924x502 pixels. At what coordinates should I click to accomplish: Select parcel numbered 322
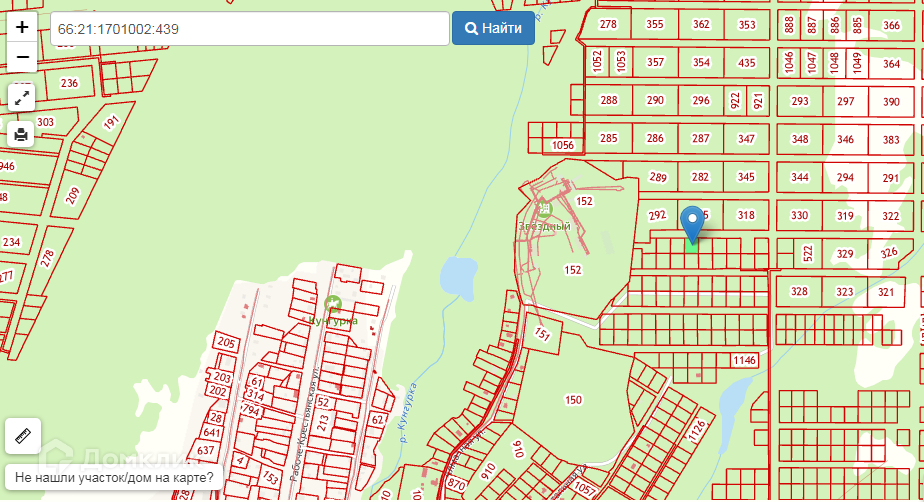pos(891,216)
